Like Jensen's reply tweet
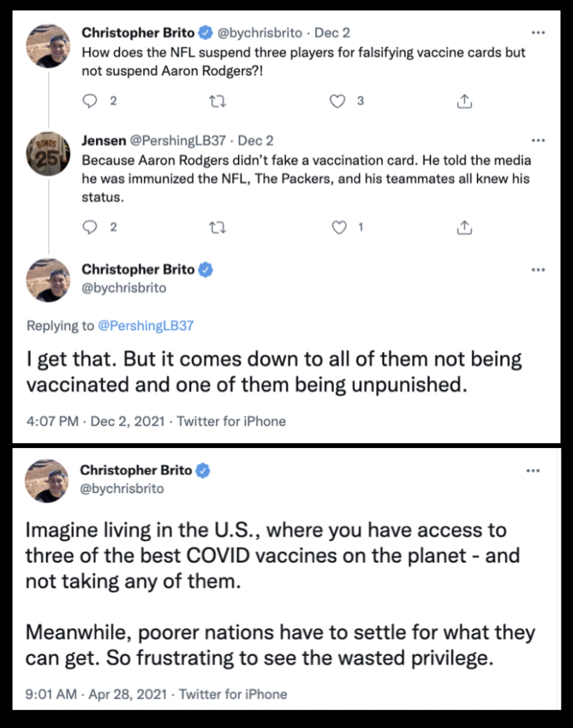The width and height of the screenshot is (573, 728). click(340, 228)
